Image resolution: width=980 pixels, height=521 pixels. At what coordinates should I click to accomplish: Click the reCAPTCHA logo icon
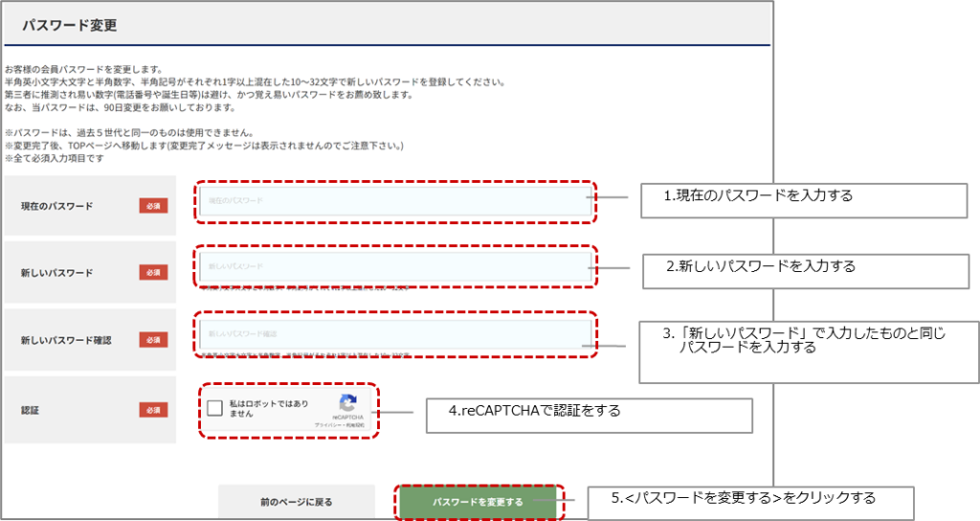tap(347, 403)
